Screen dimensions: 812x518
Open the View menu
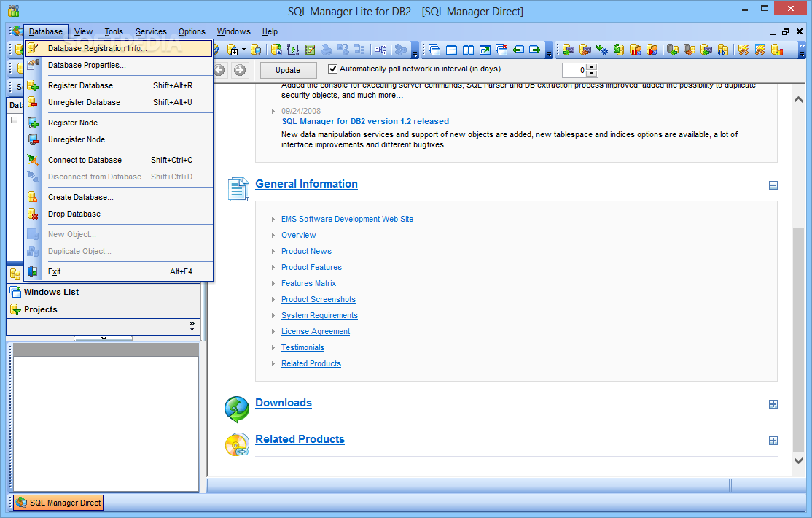(x=83, y=31)
